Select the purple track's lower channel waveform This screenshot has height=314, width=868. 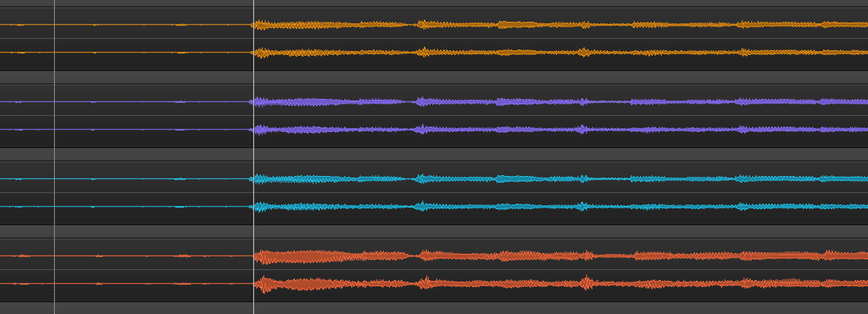(559, 129)
